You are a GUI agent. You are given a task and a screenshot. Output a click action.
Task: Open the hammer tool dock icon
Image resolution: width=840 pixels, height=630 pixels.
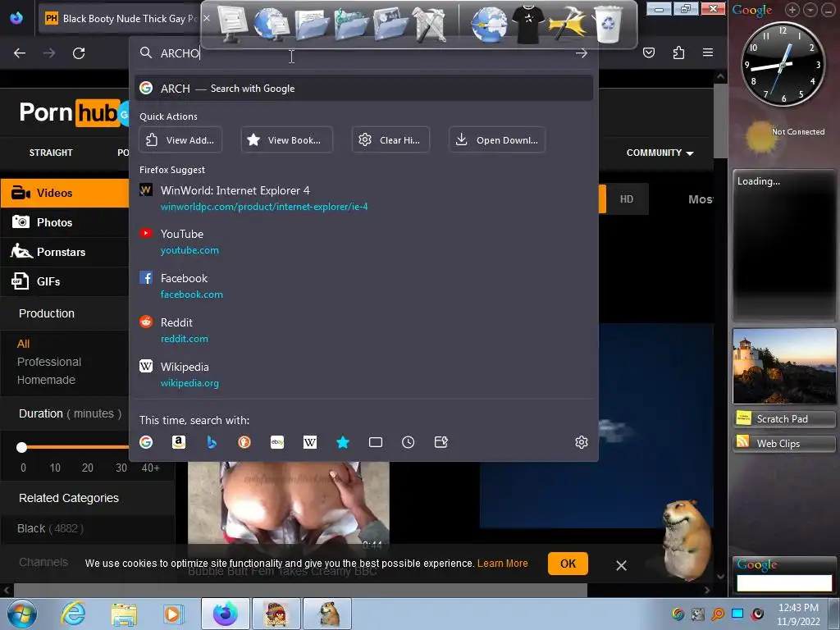click(x=568, y=24)
